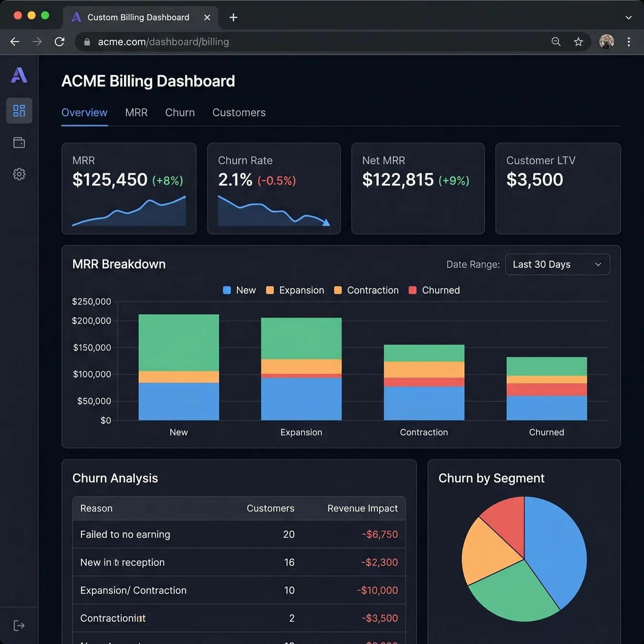This screenshot has width=644, height=644.
Task: Select the 'Failed to no earning' row
Action: 239,534
